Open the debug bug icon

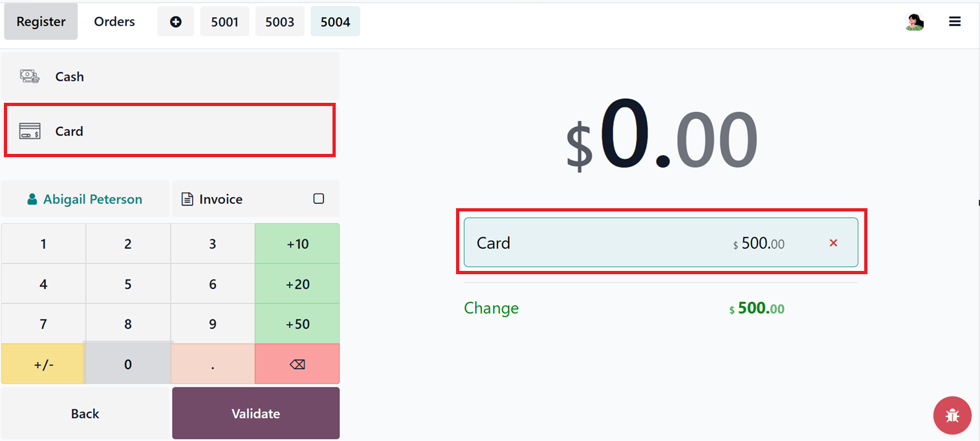952,415
